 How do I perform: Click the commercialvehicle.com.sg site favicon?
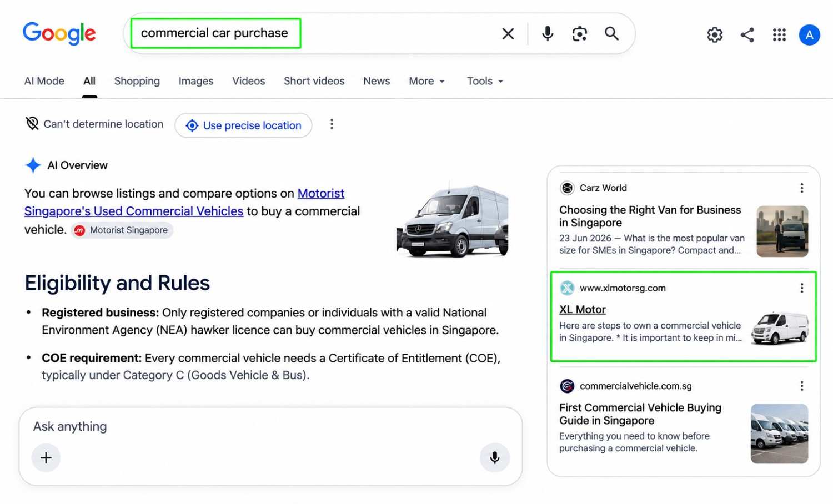[x=567, y=386]
